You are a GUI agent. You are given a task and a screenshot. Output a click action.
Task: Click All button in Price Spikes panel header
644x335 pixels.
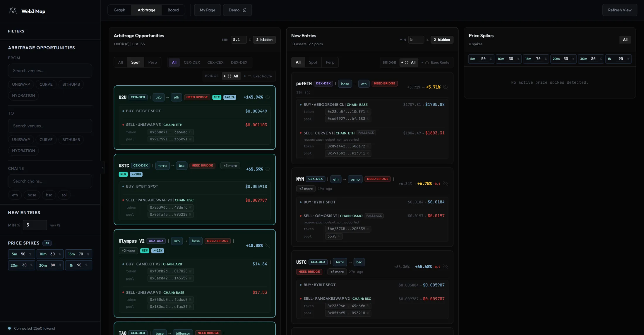[625, 40]
